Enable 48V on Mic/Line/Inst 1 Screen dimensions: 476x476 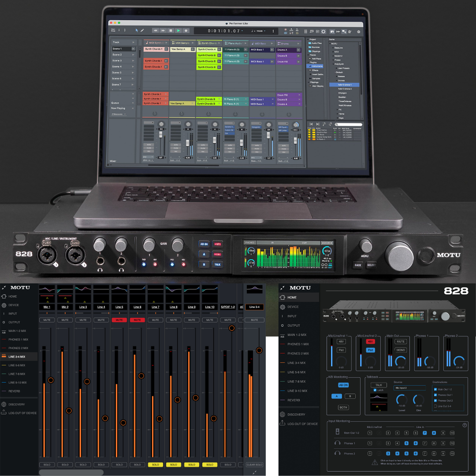[341, 342]
